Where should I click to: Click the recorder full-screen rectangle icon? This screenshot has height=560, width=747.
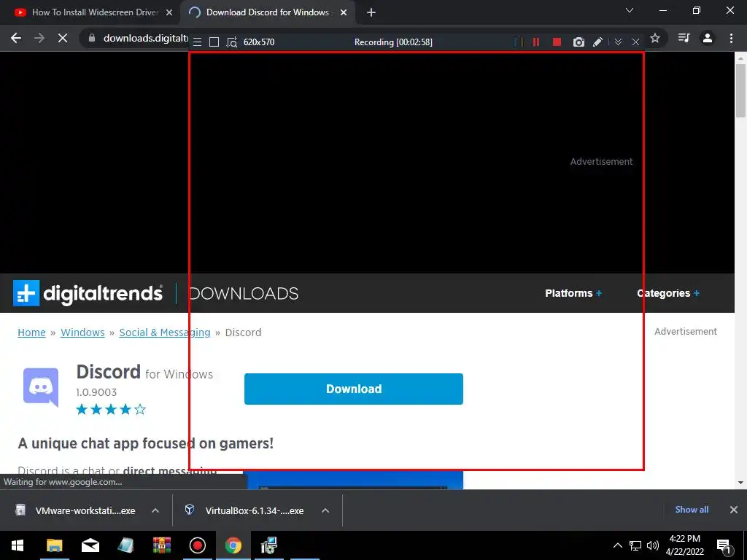[214, 42]
